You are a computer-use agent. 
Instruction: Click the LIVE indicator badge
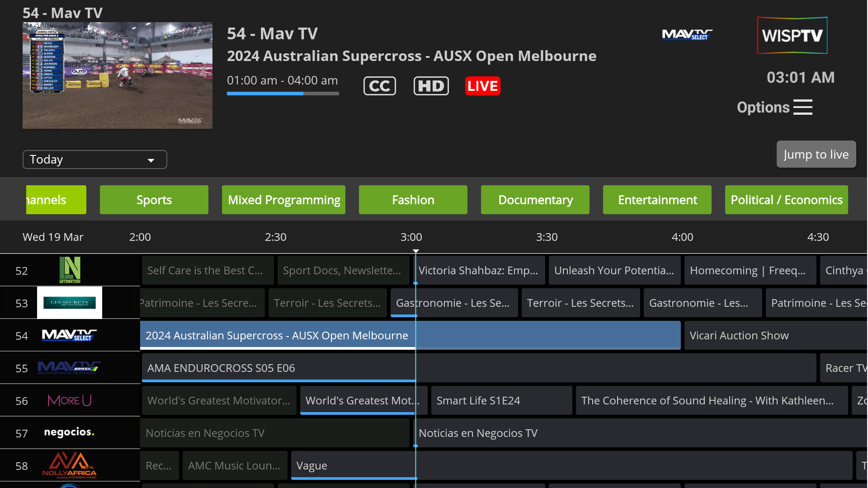click(x=482, y=85)
